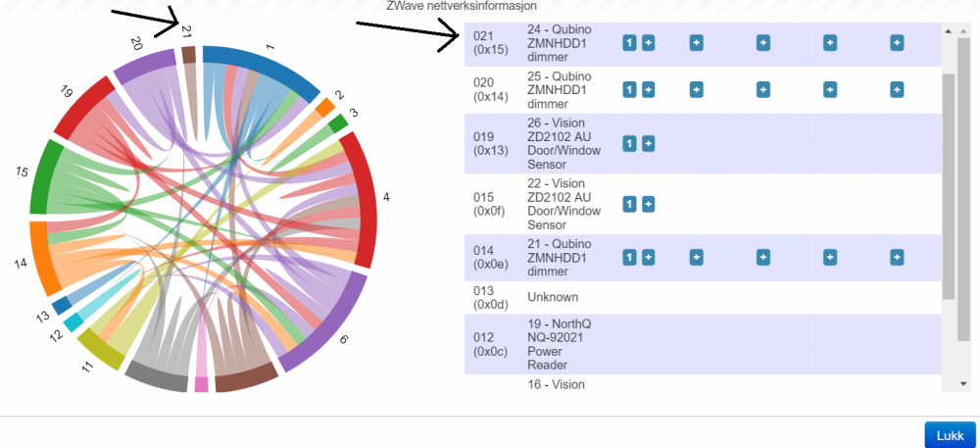980x448 pixels.
Task: Click the last plus icon in row 021
Action: [x=897, y=43]
